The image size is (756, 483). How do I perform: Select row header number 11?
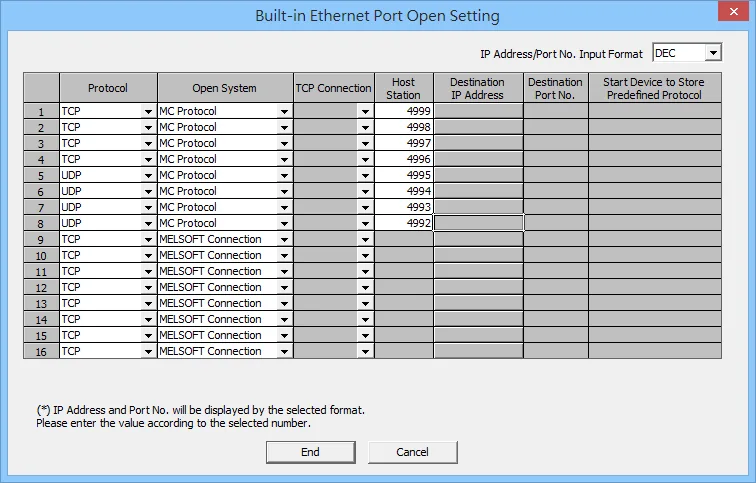[x=41, y=271]
